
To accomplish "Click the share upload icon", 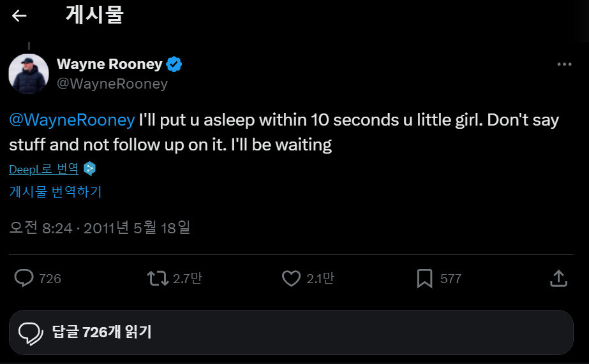I will [558, 278].
